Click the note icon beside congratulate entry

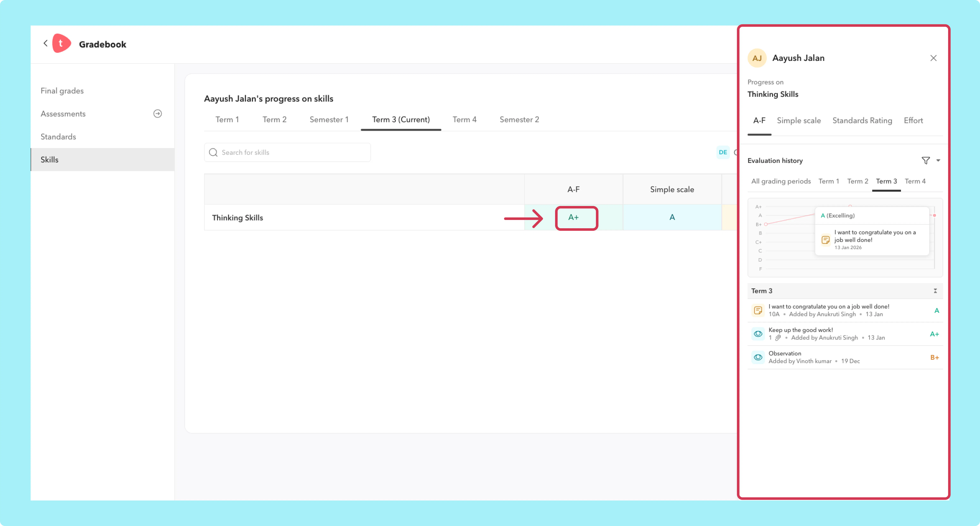(x=758, y=310)
